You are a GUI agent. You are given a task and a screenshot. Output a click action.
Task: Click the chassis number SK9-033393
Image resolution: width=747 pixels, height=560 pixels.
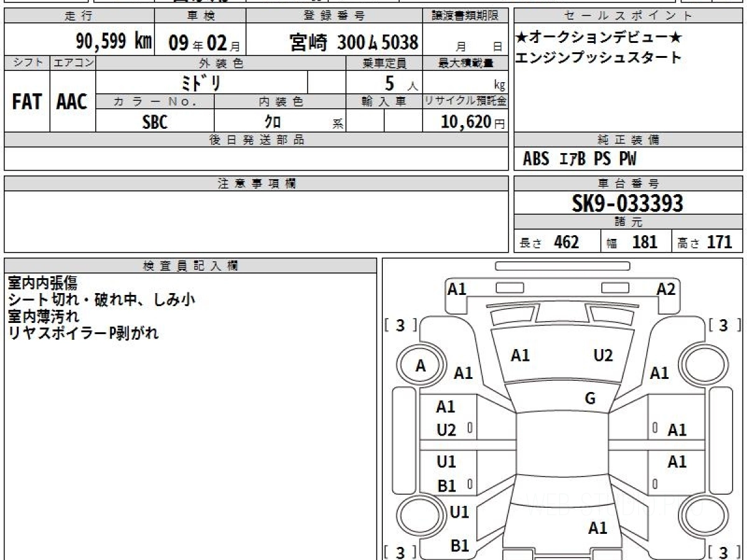point(627,203)
